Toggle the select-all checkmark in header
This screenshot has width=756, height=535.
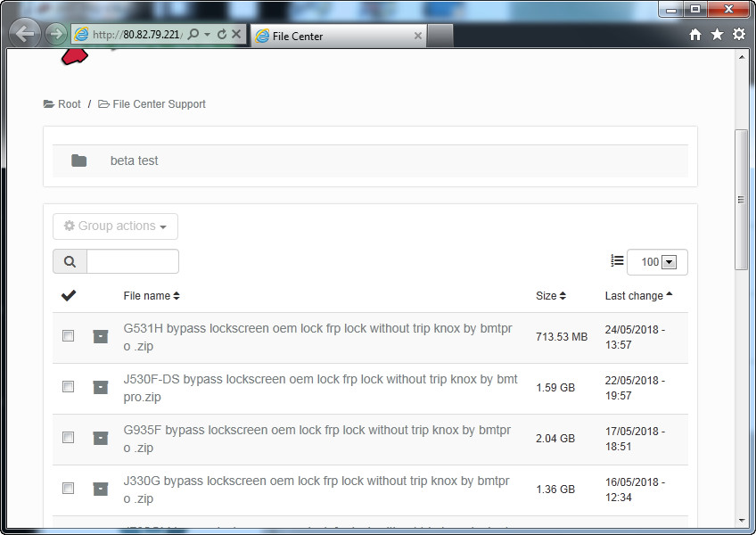[x=69, y=295]
